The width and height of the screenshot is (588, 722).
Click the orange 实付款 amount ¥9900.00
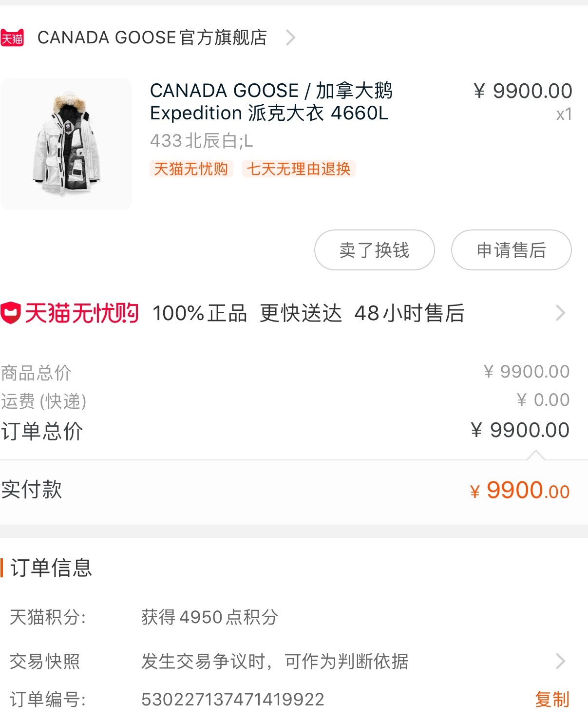tap(520, 491)
